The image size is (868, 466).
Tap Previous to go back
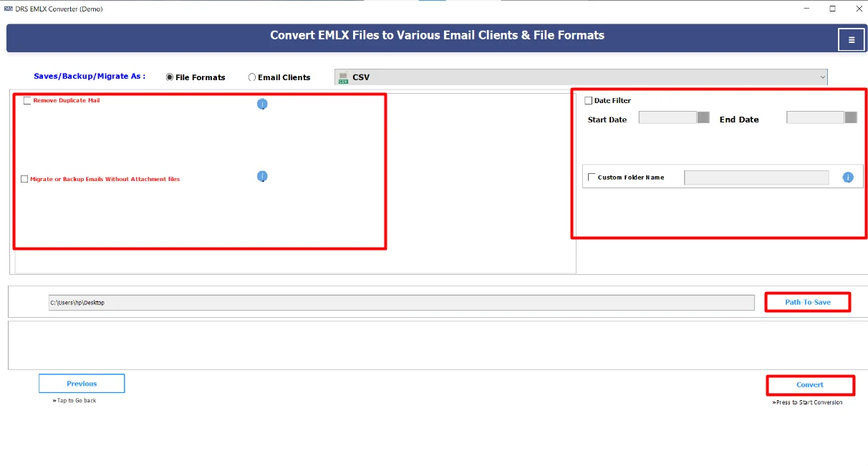[82, 383]
